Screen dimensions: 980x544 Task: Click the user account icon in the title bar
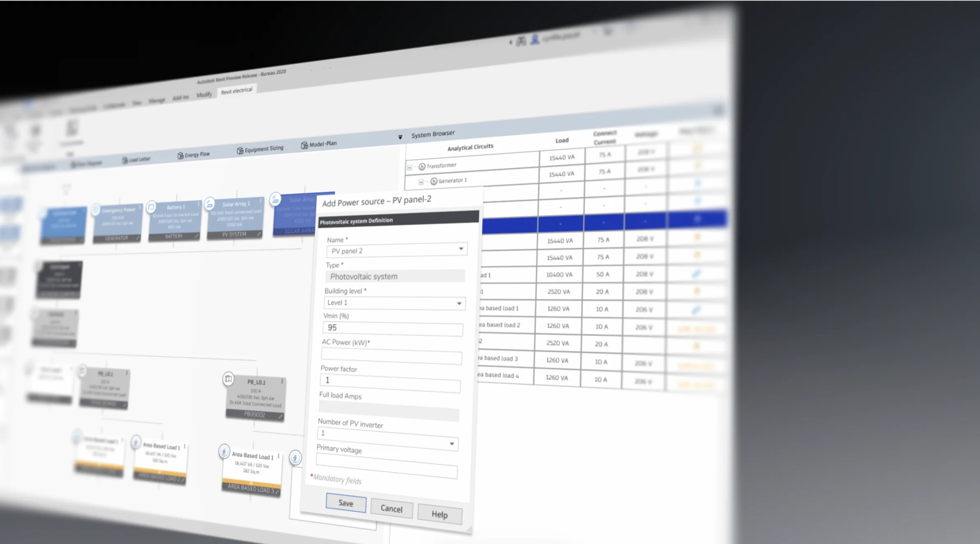[x=535, y=39]
